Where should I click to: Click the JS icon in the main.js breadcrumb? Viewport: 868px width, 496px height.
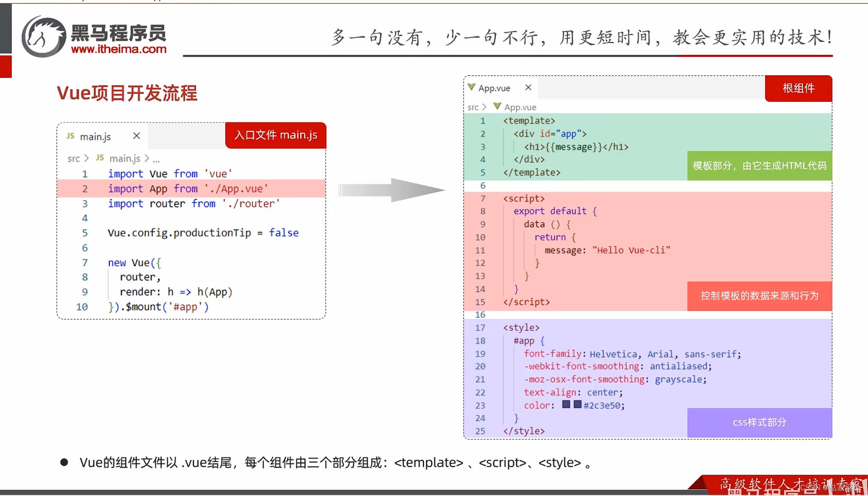coord(99,158)
